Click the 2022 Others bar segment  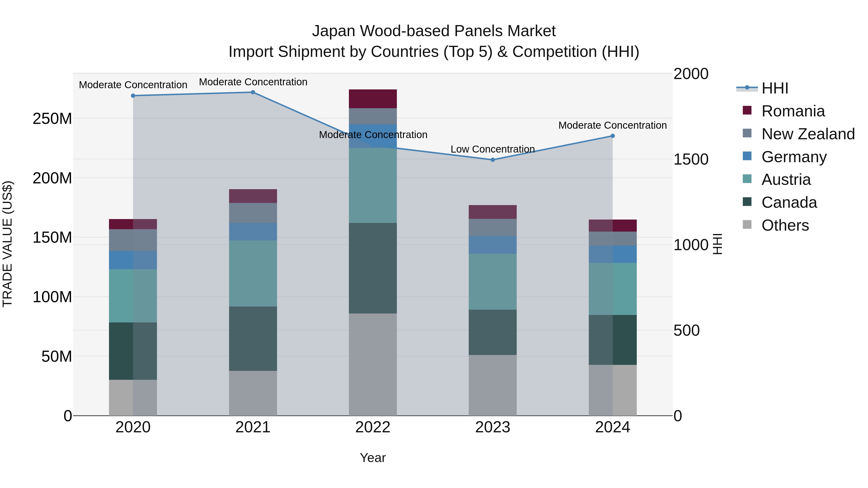pyautogui.click(x=373, y=365)
